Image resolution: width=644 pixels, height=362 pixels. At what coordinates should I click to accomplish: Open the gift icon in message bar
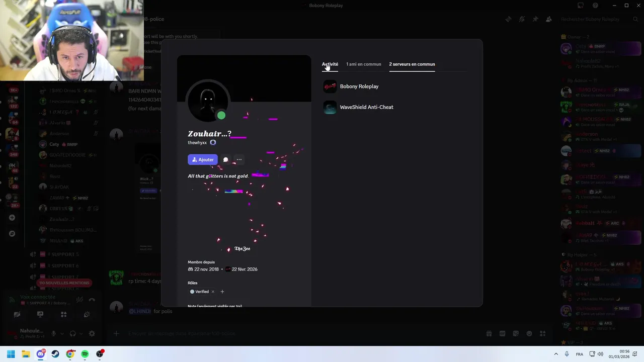click(x=489, y=333)
